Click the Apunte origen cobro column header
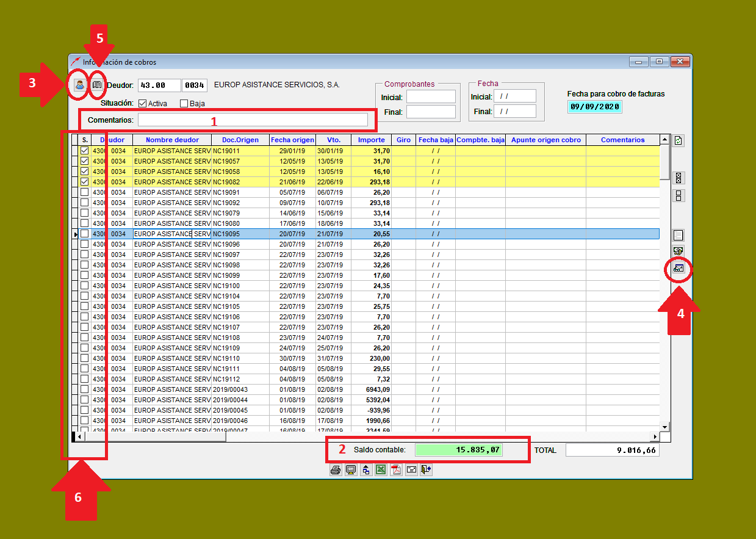This screenshot has height=539, width=756. click(545, 140)
